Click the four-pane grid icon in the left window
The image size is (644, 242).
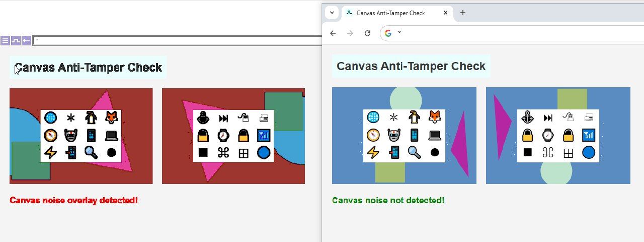(x=244, y=153)
